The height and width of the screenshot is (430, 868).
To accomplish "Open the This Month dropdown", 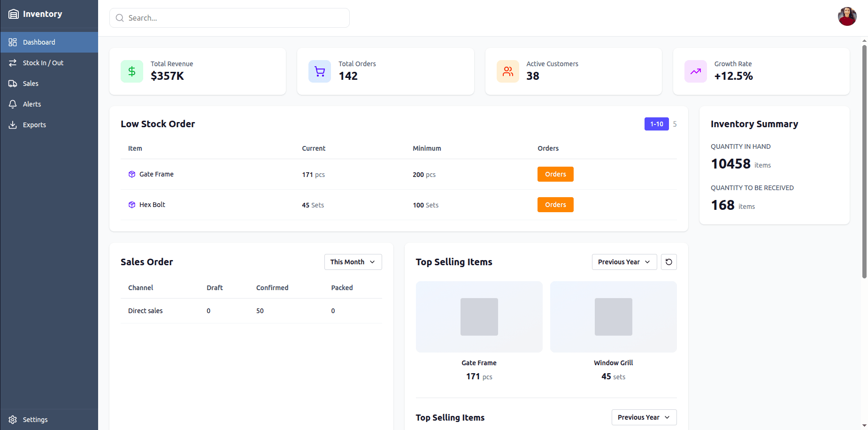I will (x=353, y=261).
